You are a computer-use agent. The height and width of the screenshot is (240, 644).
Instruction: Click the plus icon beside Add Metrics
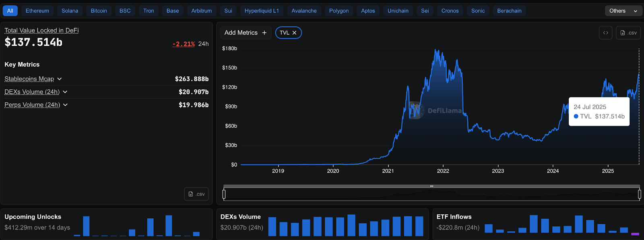pos(264,33)
